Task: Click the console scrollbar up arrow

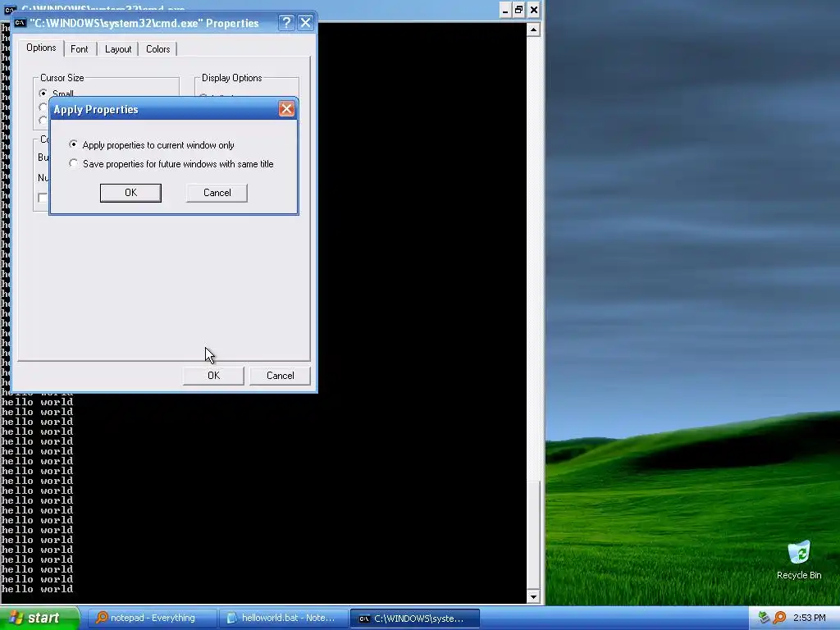Action: (533, 30)
